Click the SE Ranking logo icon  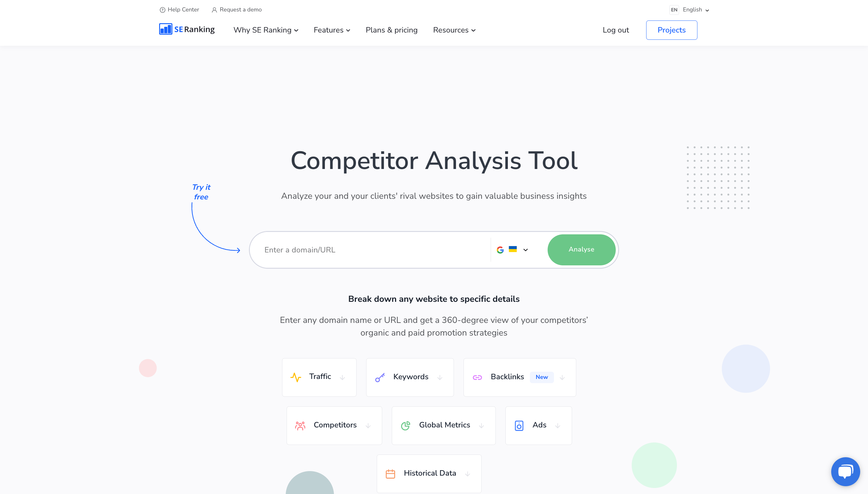point(166,30)
